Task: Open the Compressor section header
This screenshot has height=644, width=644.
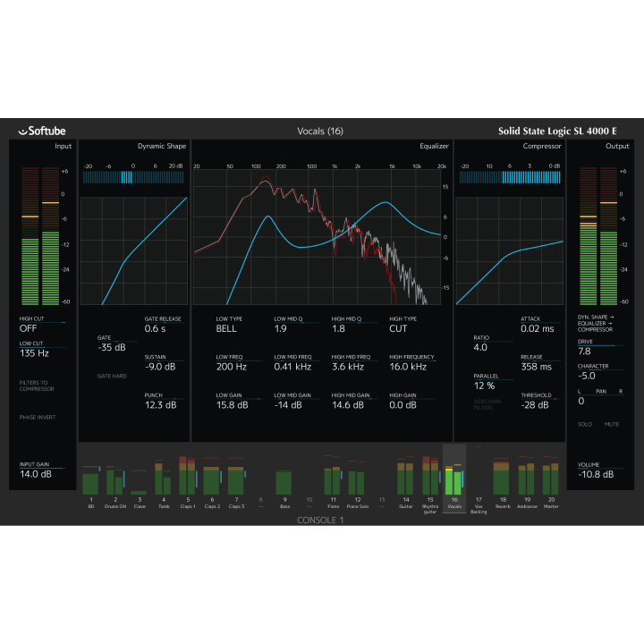Action: 542,146
